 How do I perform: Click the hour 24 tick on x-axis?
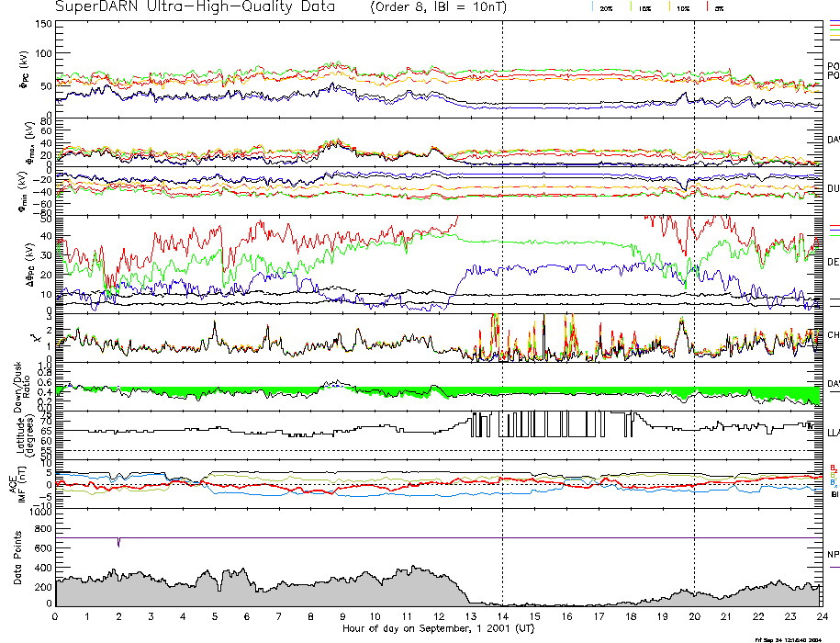[x=821, y=617]
